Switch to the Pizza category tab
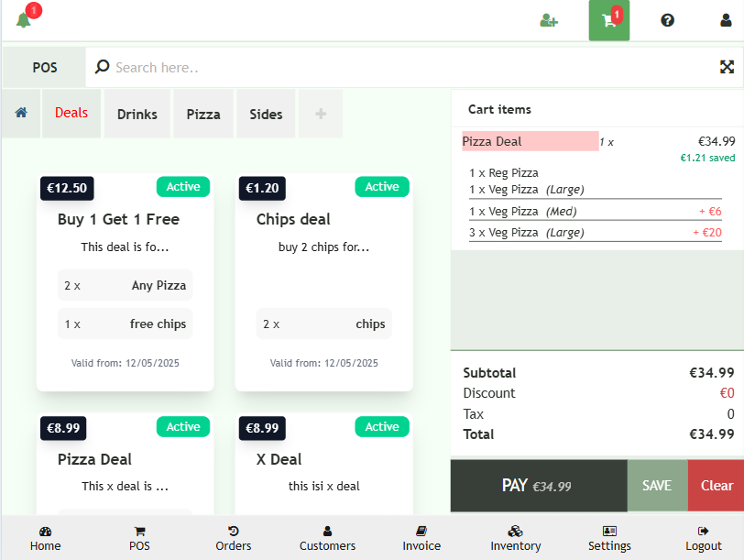744x560 pixels. pyautogui.click(x=203, y=114)
